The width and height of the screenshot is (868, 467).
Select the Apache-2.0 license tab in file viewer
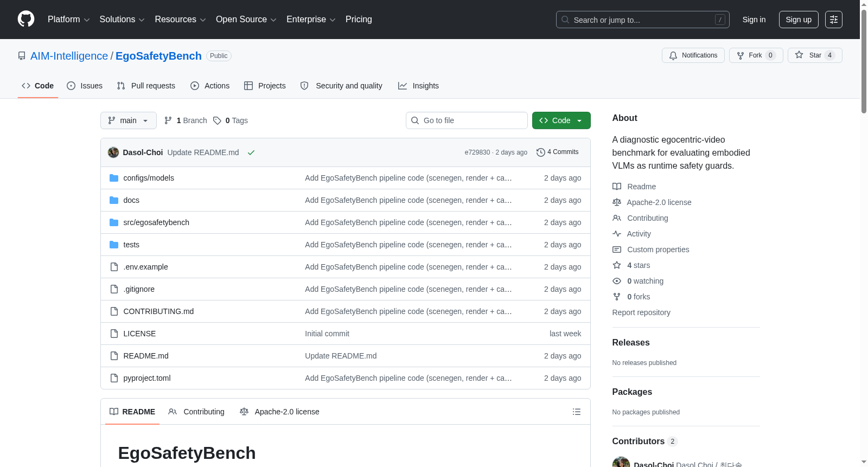click(x=279, y=412)
